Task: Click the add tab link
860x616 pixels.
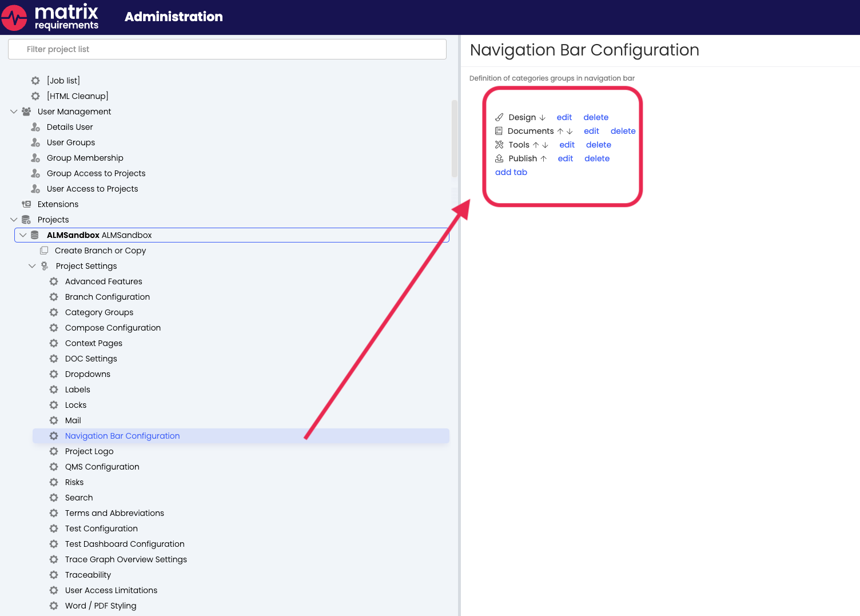Action: click(511, 172)
